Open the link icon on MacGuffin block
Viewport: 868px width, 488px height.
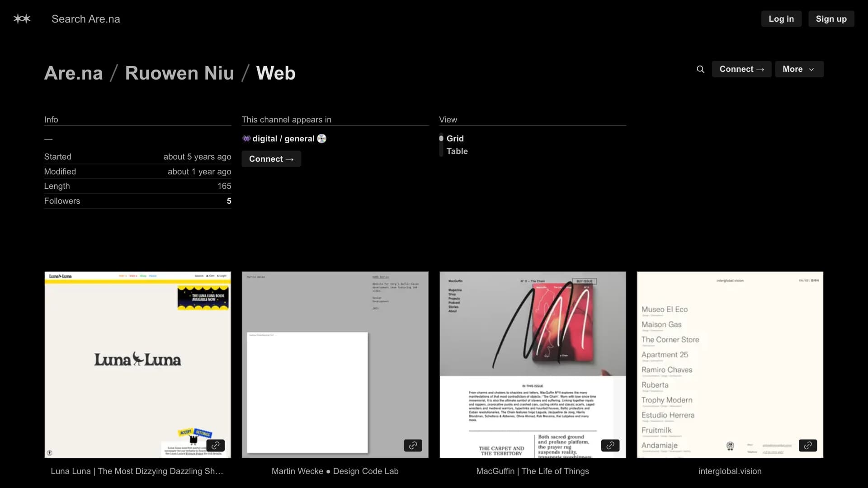[610, 446]
